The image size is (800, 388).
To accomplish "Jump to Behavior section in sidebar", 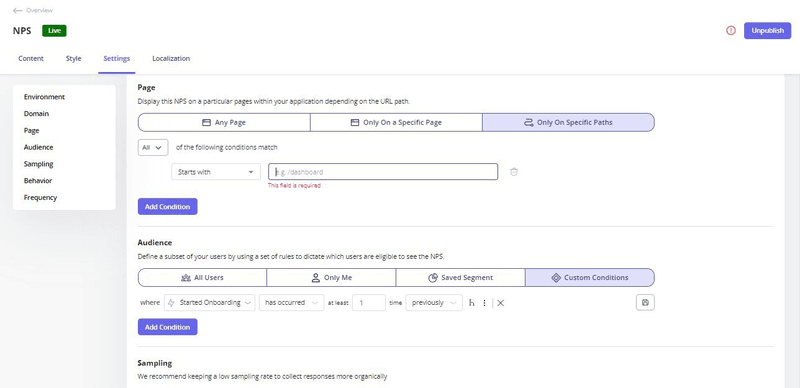I will click(38, 181).
